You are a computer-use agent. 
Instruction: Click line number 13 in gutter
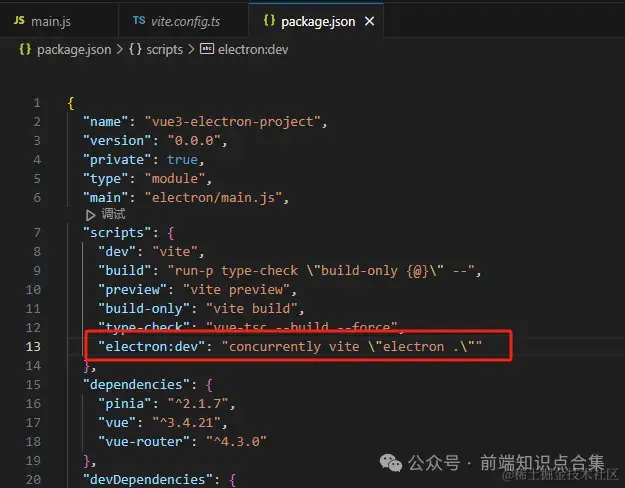coord(33,346)
